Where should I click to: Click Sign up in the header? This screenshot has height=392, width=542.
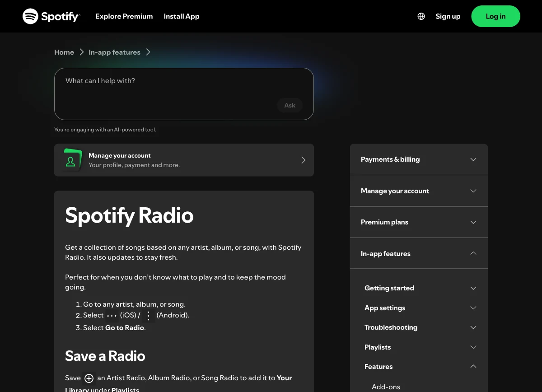pos(448,16)
